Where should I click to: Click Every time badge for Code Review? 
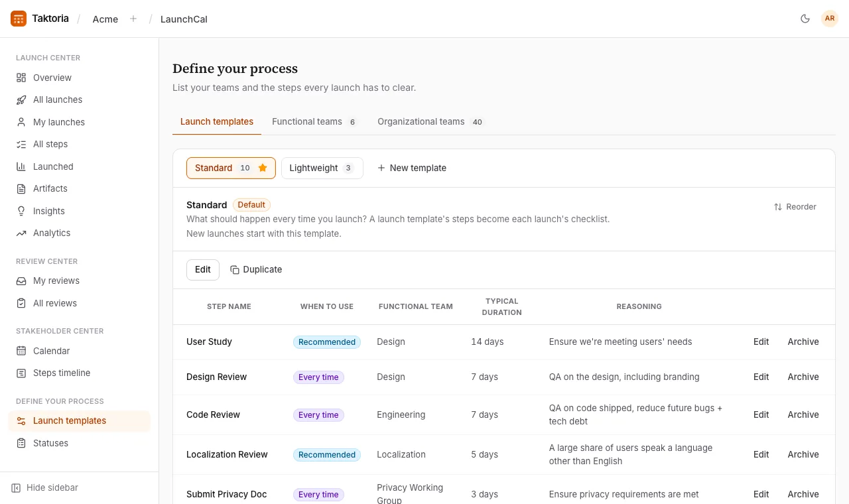(x=318, y=415)
